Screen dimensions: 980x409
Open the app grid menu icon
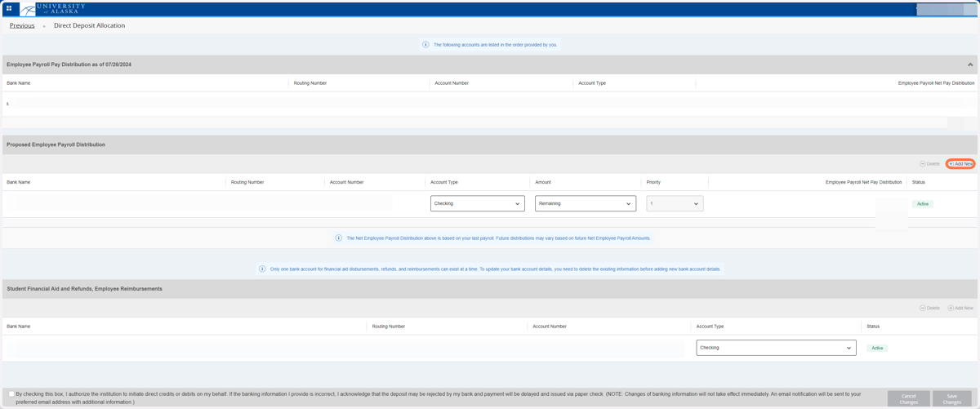tap(9, 9)
